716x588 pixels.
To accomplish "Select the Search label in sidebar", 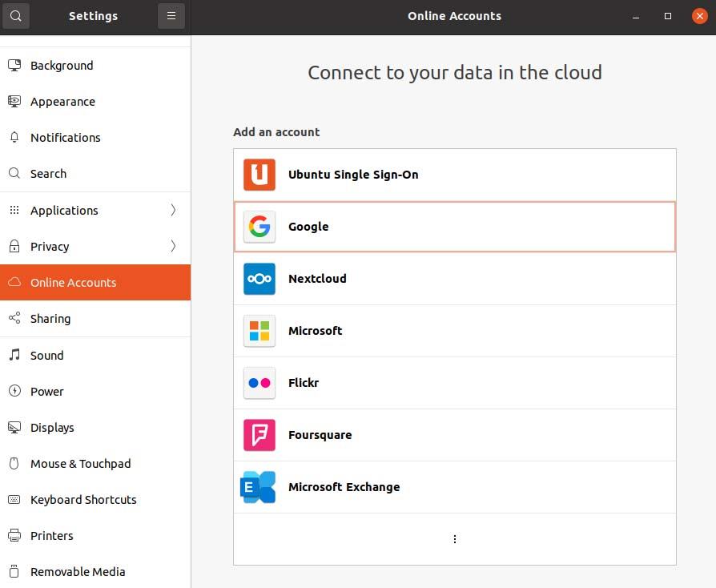I will (48, 174).
